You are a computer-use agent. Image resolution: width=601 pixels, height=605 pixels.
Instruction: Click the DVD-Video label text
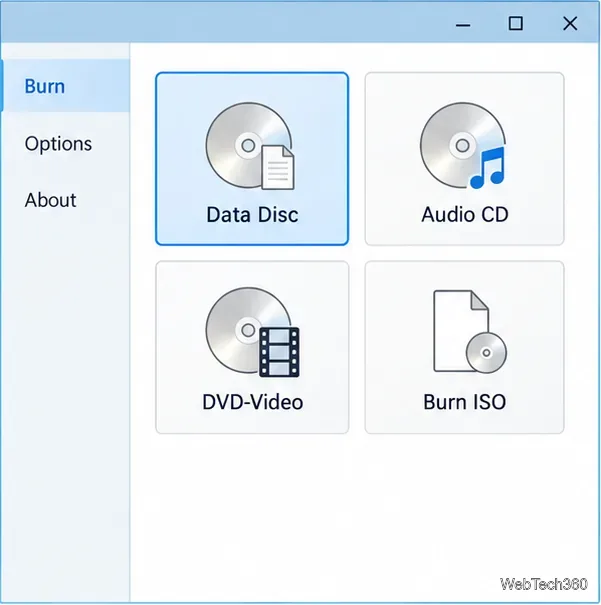pos(253,402)
